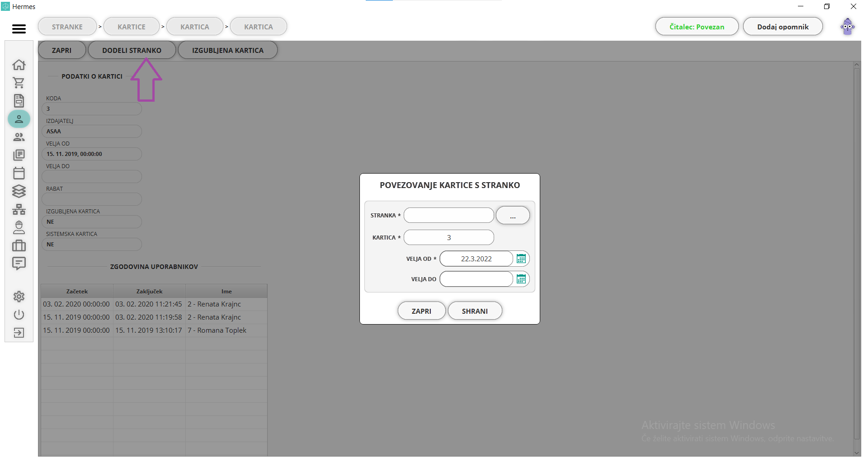The height and width of the screenshot is (462, 868).
Task: Click the empty VELJA DO field in dialog
Action: [476, 279]
